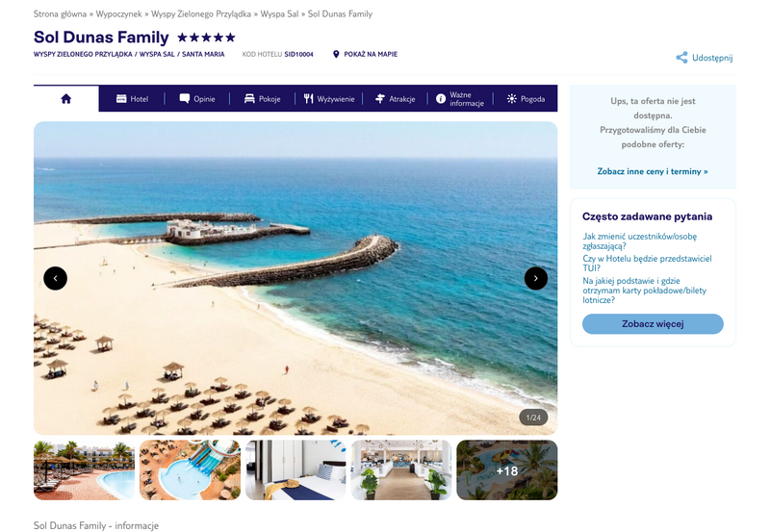The width and height of the screenshot is (770, 532).
Task: Open Ważne informacje tab
Action: pyautogui.click(x=460, y=99)
